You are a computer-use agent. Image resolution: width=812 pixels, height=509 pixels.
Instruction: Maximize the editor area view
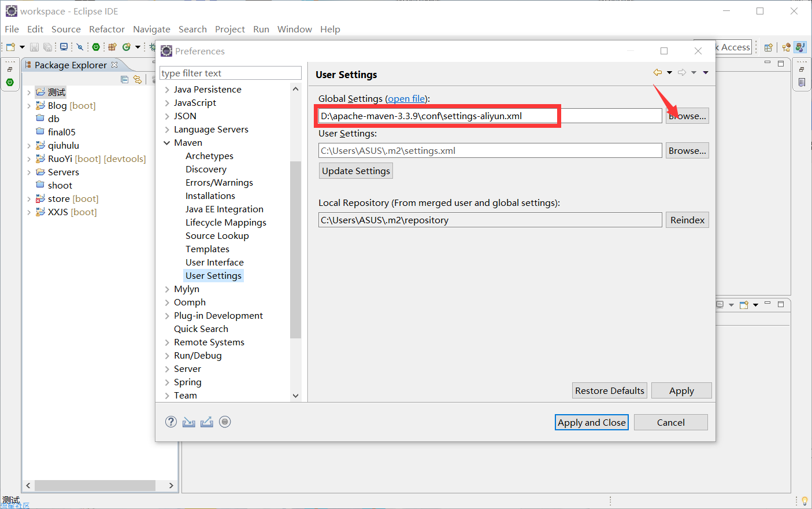[781, 64]
